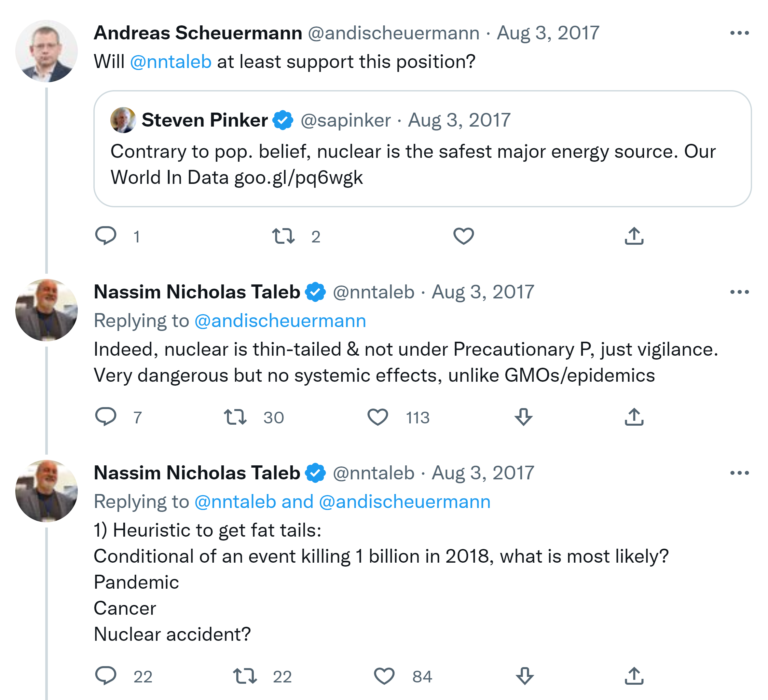Retweet Taleb's tweet with 30 retweets
Image resolution: width=768 pixels, height=700 pixels.
click(x=235, y=417)
